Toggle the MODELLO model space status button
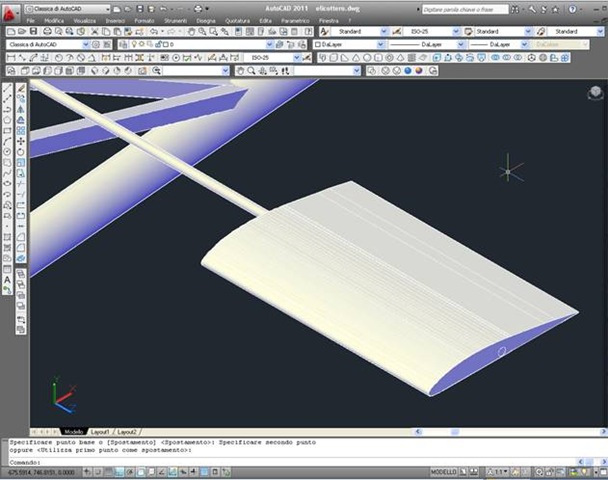 pyautogui.click(x=443, y=470)
